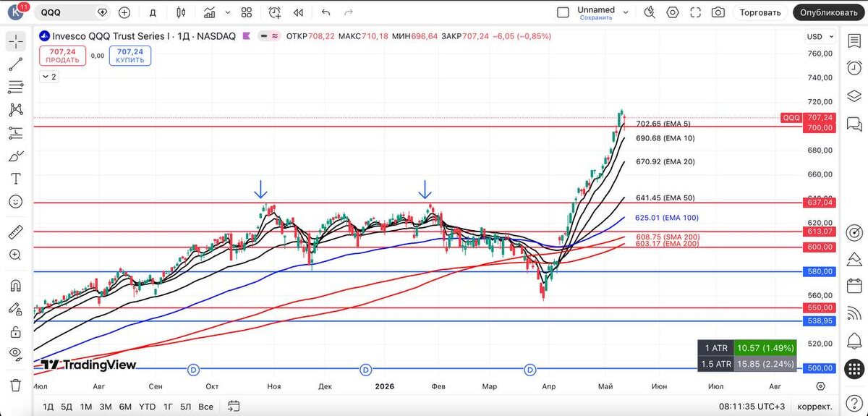Toggle the layout selection square icon
This screenshot has width=868, height=416.
563,12
